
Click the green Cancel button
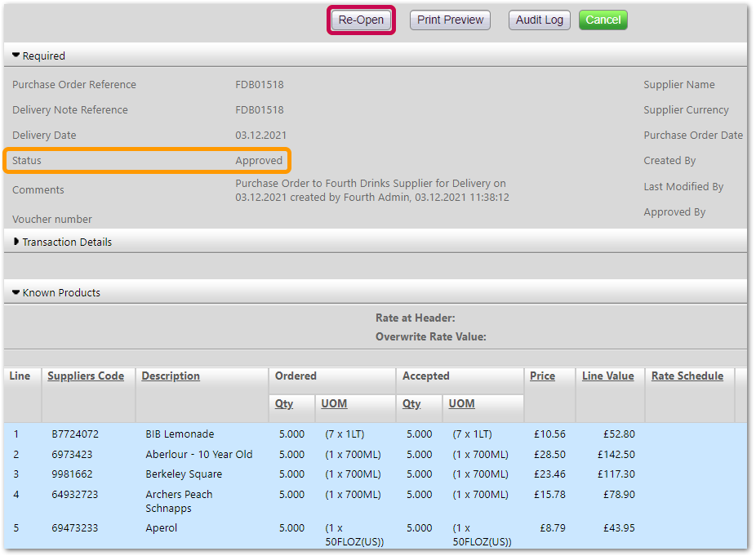click(x=603, y=20)
